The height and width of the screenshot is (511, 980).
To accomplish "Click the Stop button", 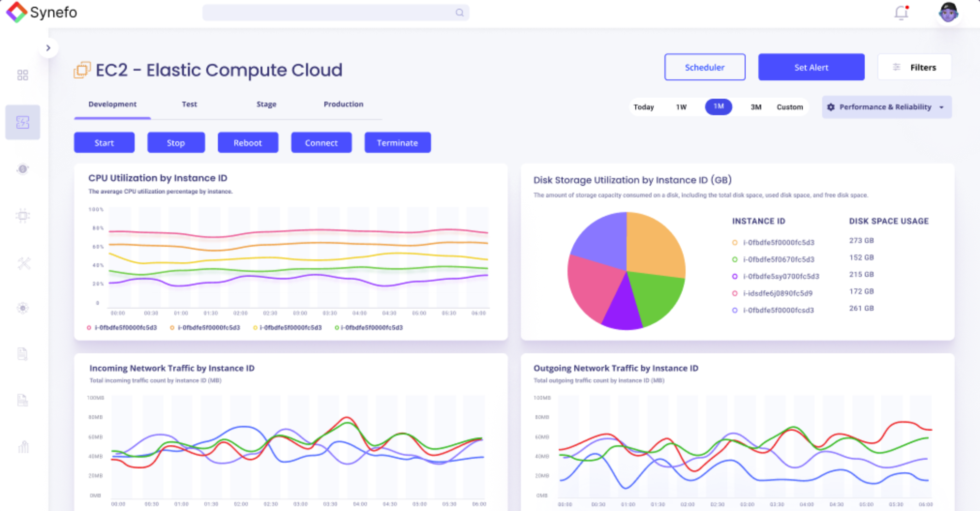I will (176, 143).
